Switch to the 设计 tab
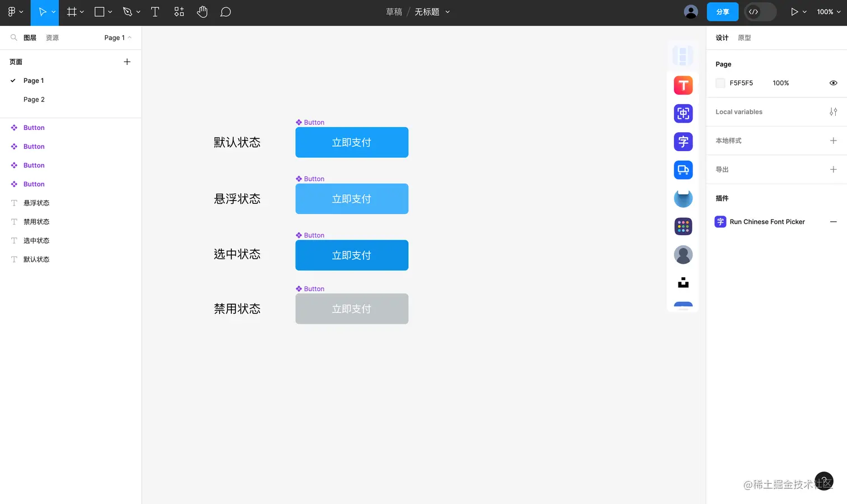The width and height of the screenshot is (847, 504). click(x=722, y=38)
